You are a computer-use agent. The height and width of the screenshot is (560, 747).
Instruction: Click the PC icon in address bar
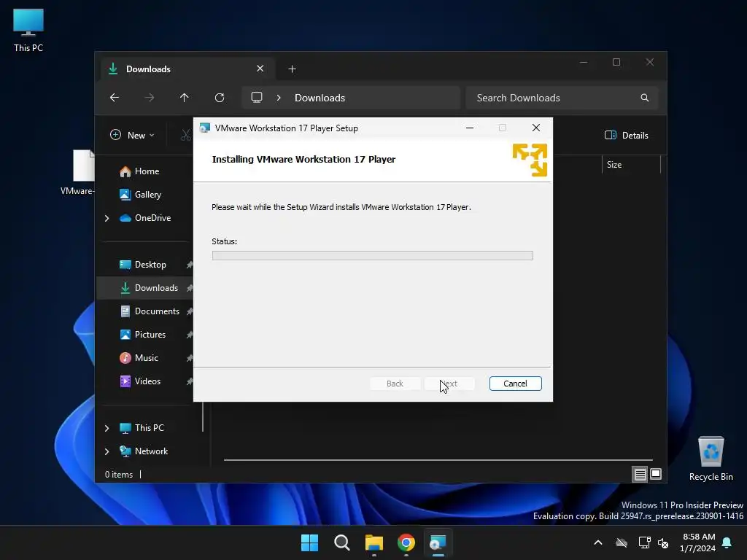(257, 98)
